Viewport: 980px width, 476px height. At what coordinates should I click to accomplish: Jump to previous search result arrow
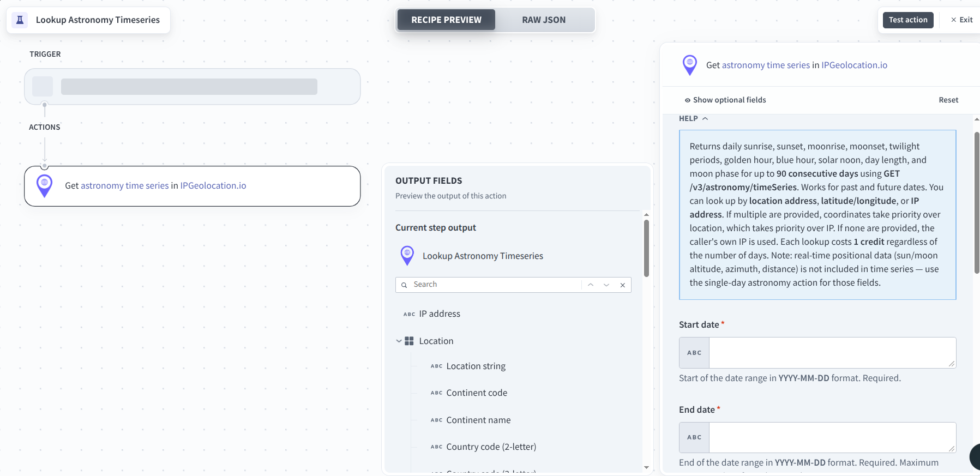591,285
